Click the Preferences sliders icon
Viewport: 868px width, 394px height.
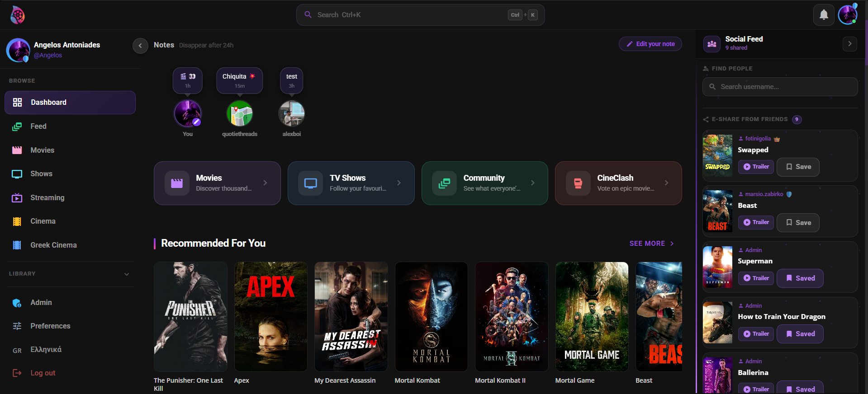click(17, 326)
